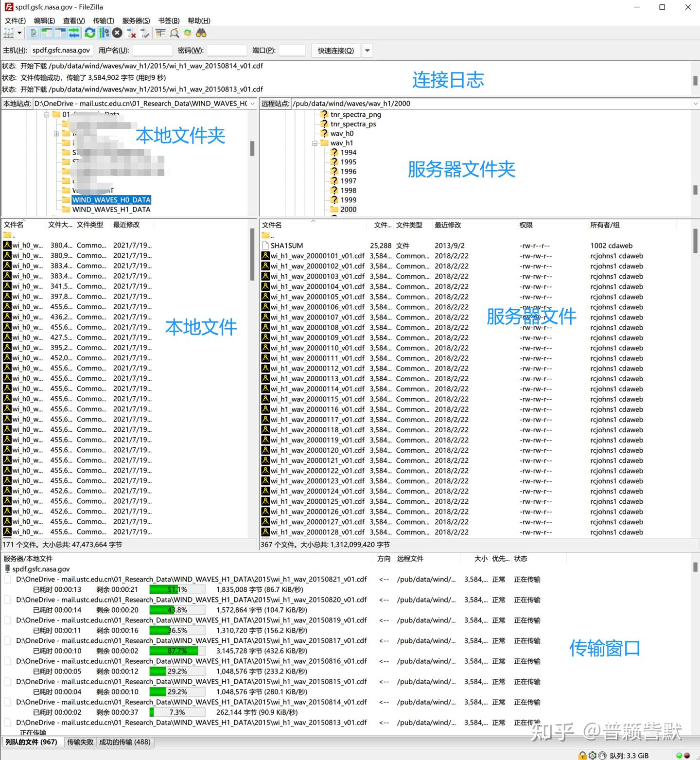The height and width of the screenshot is (760, 700).
Task: Click the file icon beside SHA1SUM
Action: coord(265,246)
